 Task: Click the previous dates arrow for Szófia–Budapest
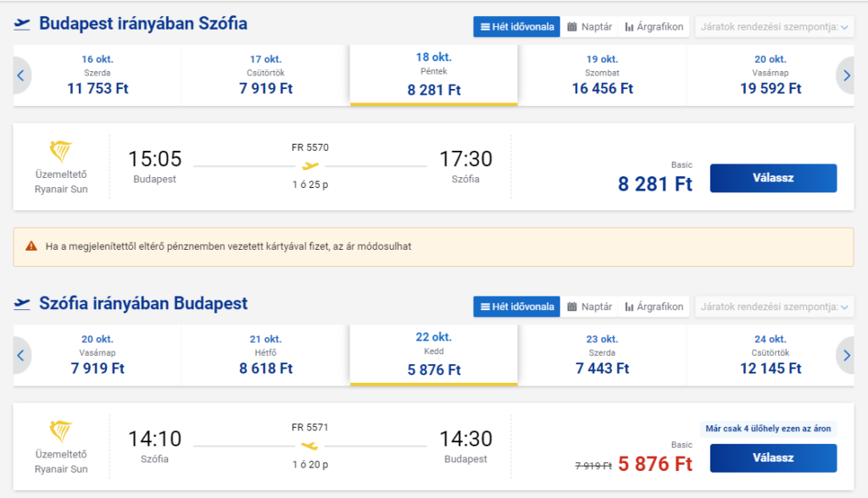click(x=21, y=355)
